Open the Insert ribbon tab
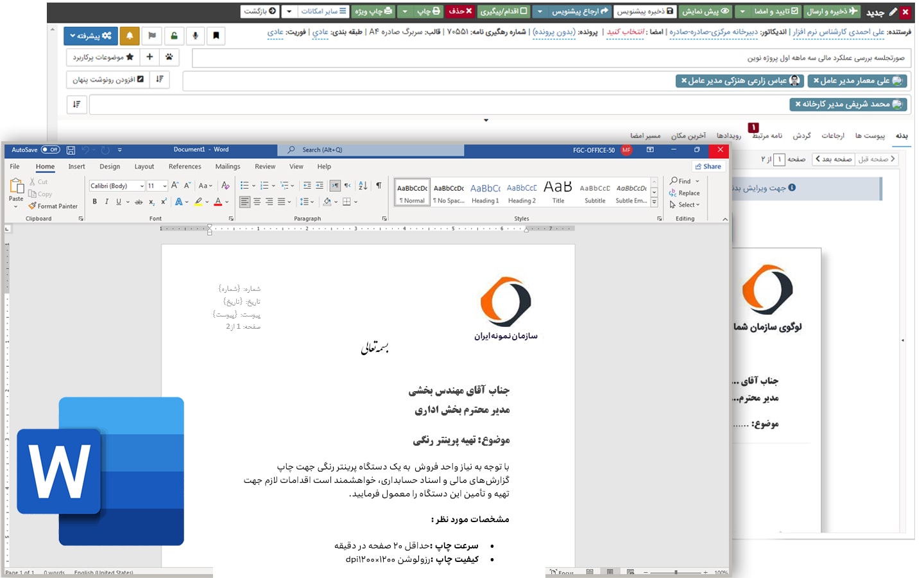Screen dimensions: 924x578 (76, 166)
